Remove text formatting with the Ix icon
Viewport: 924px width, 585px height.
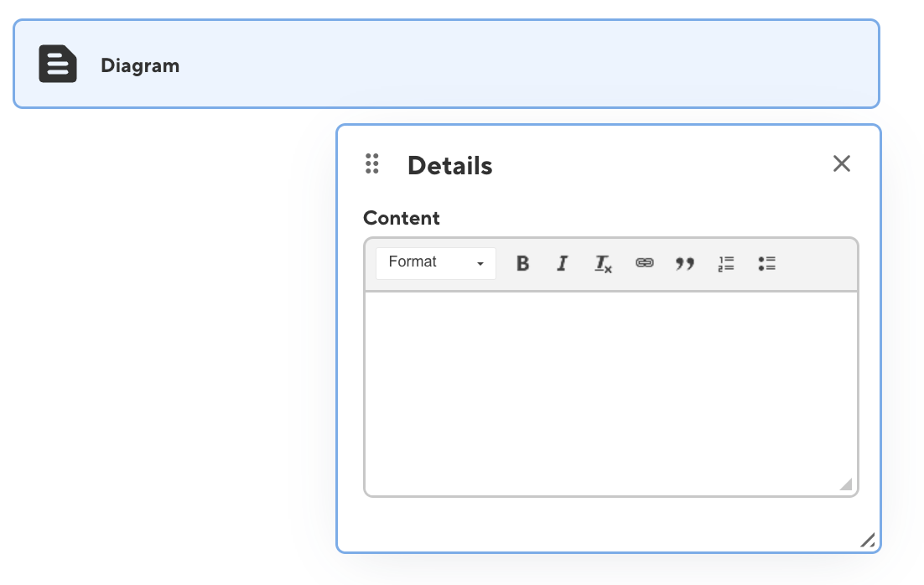[x=603, y=263]
